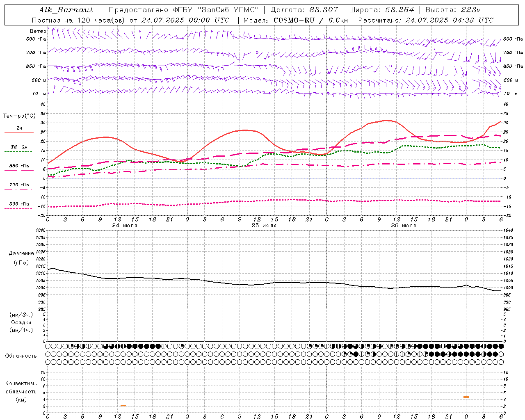The image size is (525, 420).
Task: Click the 500 м wind level label on the left
Action: click(x=39, y=80)
